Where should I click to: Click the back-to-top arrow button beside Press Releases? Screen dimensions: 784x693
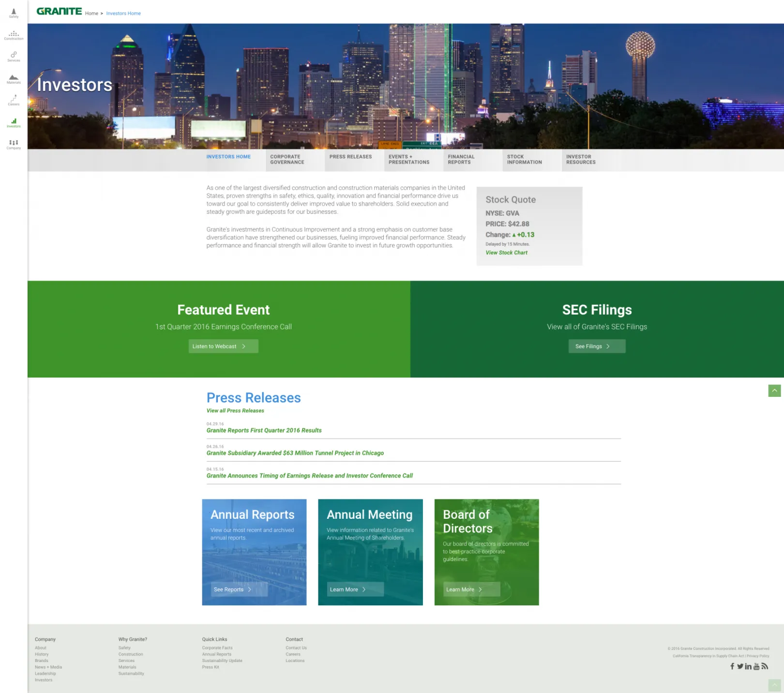[x=774, y=391]
